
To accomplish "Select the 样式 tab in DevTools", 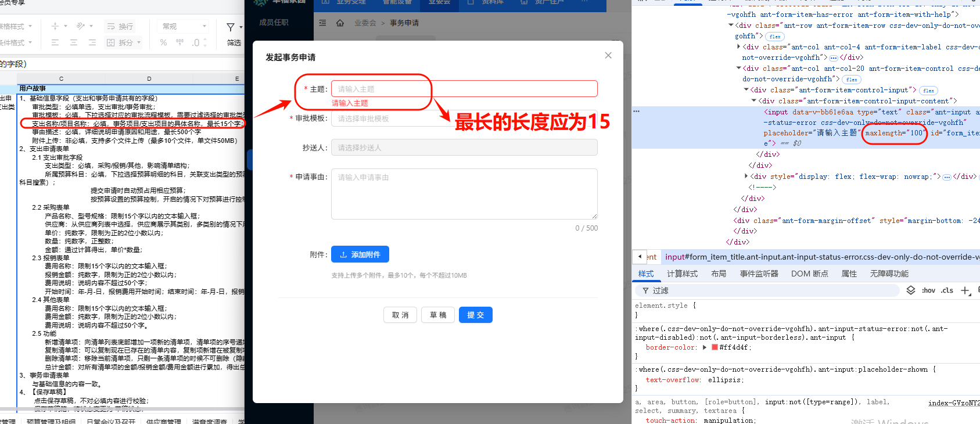I will pos(646,274).
